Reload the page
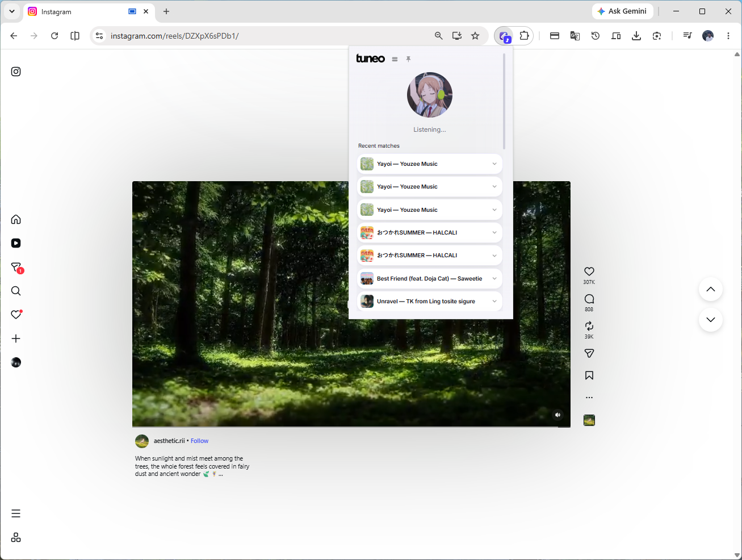The image size is (742, 560). pos(55,36)
